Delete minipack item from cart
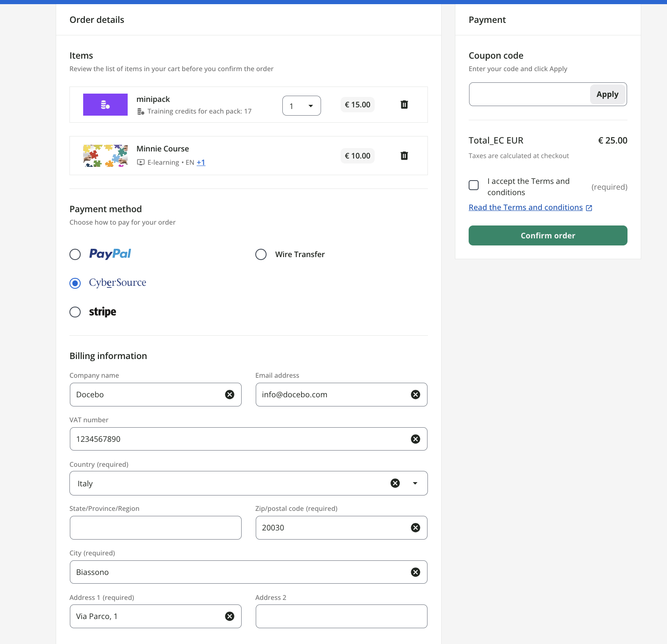The image size is (667, 644). (404, 105)
